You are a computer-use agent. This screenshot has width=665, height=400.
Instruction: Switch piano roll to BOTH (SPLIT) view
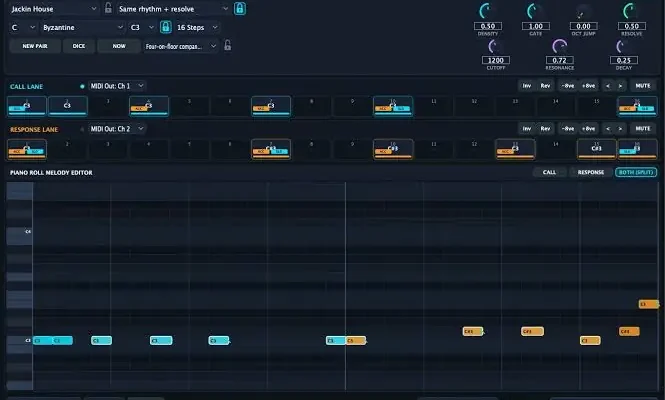pyautogui.click(x=636, y=172)
